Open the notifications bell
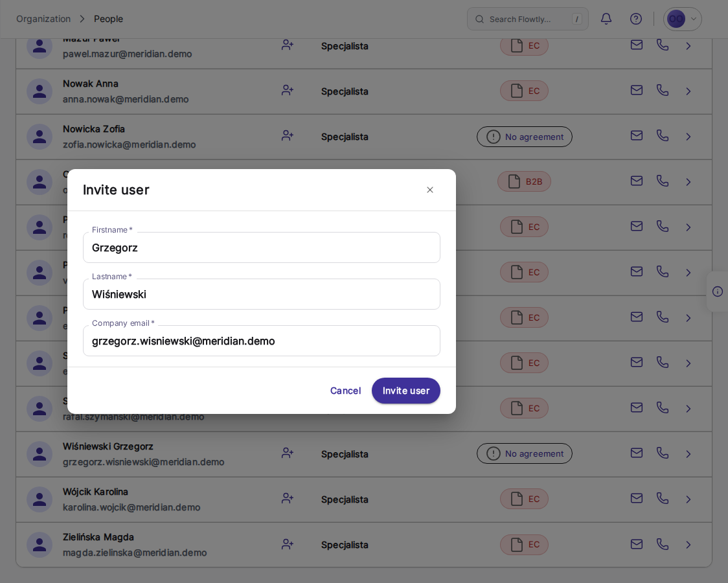 tap(606, 19)
